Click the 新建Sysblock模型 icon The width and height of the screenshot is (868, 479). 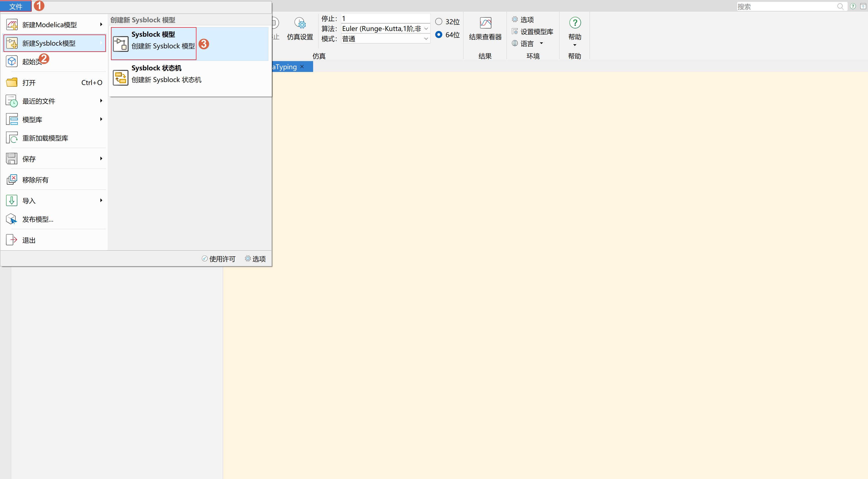click(12, 43)
